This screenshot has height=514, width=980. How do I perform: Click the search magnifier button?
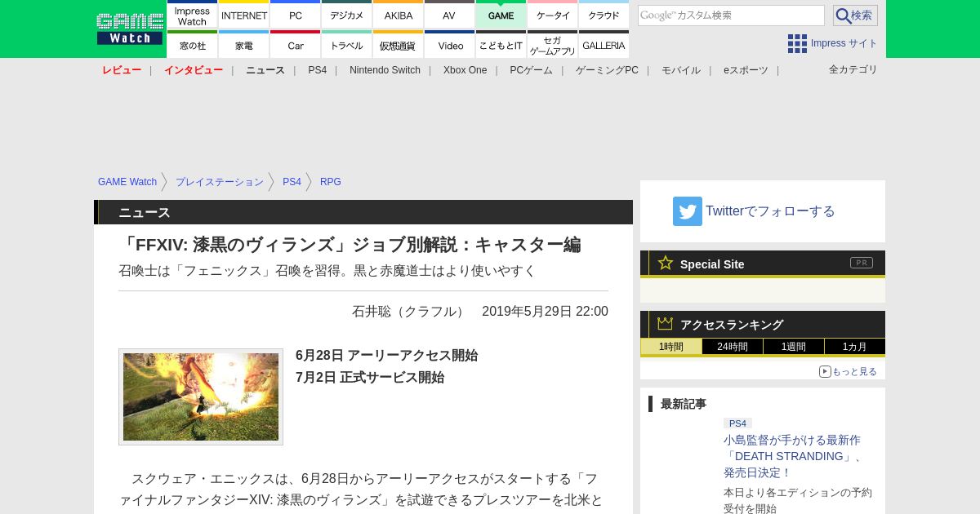(x=855, y=16)
